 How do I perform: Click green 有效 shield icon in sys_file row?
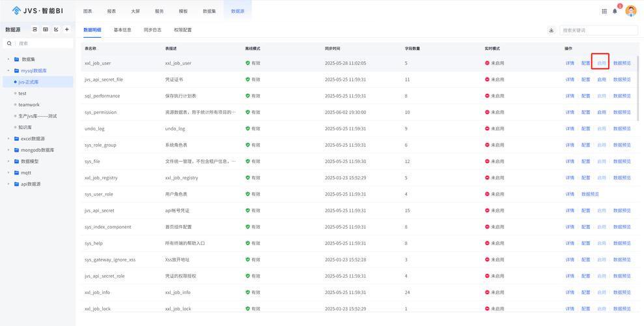[247, 161]
